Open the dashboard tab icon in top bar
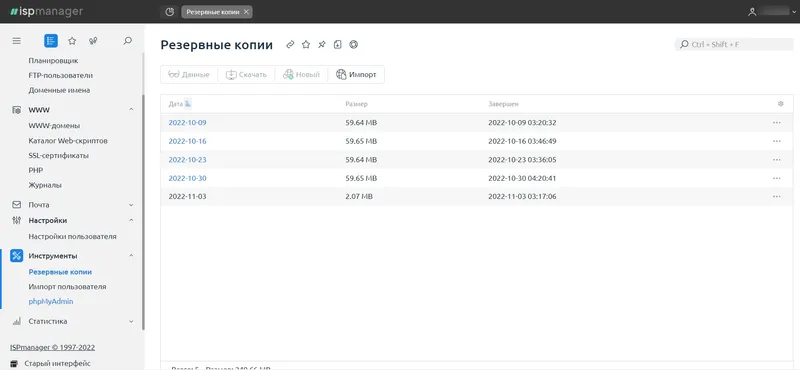 click(x=170, y=12)
